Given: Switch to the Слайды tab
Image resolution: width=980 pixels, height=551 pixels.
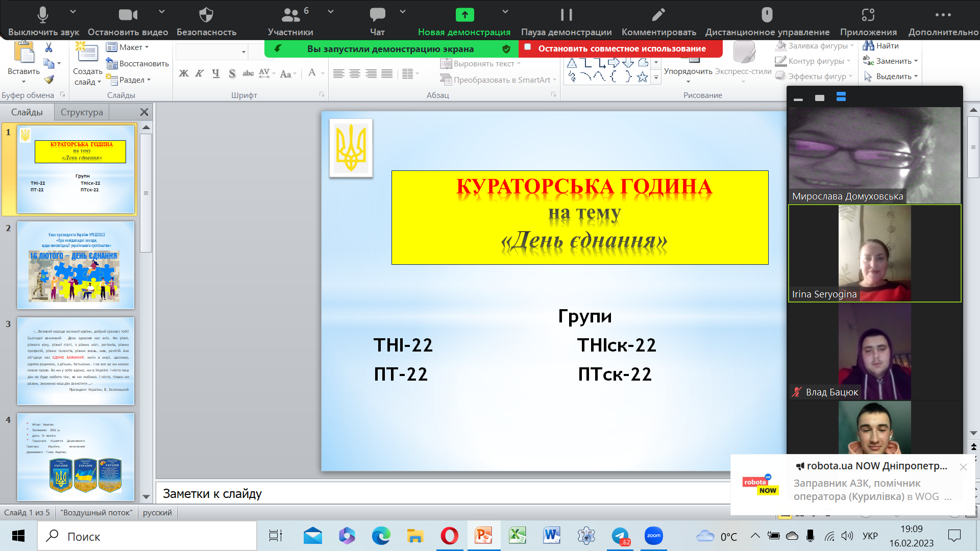Looking at the screenshot, I should pyautogui.click(x=27, y=112).
